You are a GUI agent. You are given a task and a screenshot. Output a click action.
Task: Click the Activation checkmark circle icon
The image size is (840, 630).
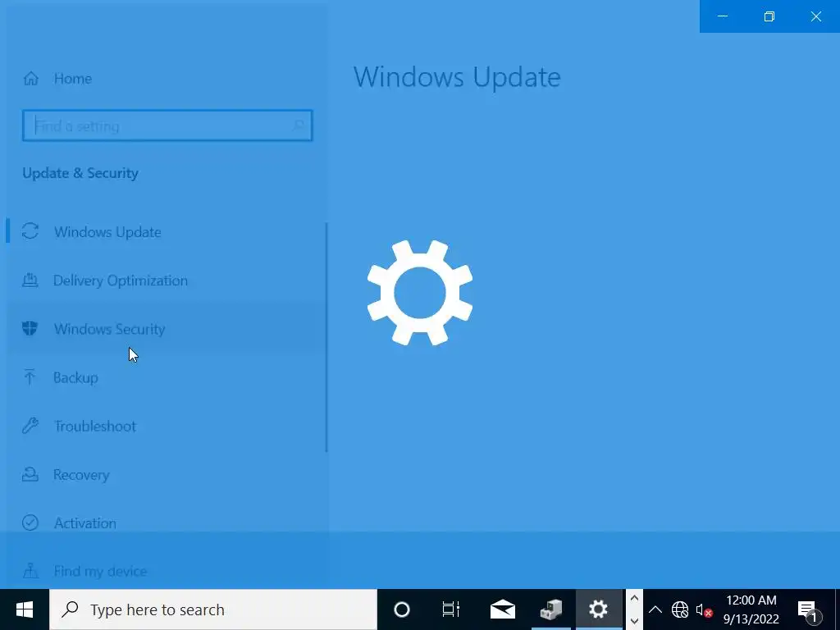click(x=30, y=523)
